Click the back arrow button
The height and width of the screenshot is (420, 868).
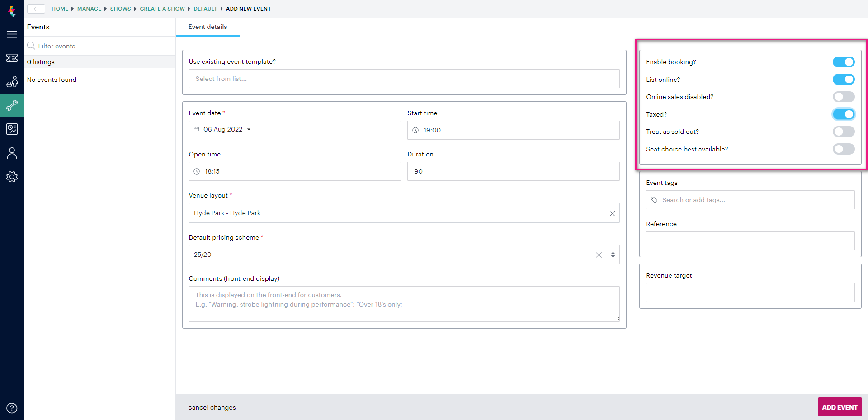pos(36,9)
